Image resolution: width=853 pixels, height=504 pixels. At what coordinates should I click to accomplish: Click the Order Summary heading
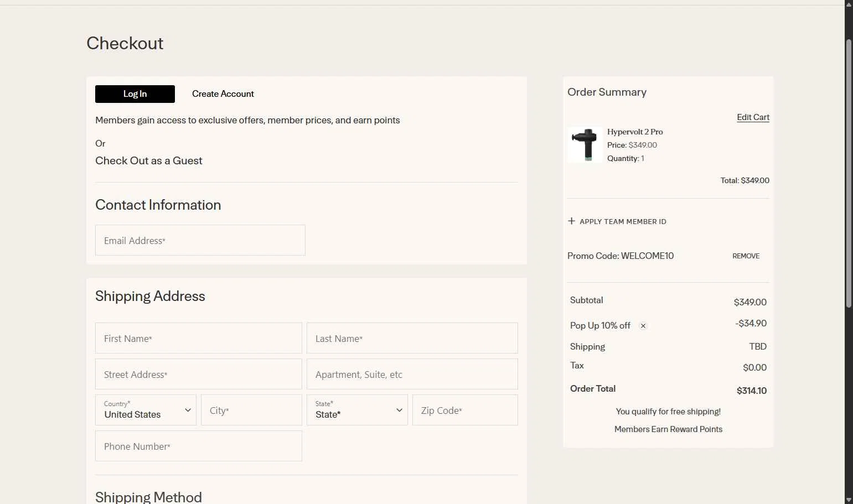[x=607, y=92]
